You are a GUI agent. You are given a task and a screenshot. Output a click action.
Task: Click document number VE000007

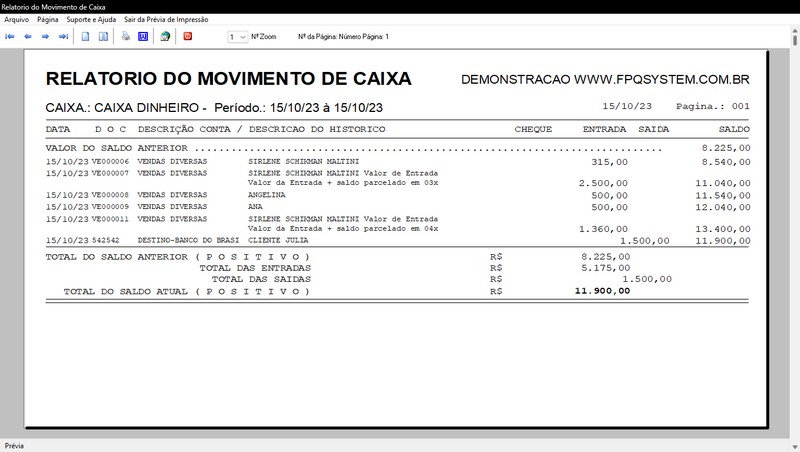110,173
